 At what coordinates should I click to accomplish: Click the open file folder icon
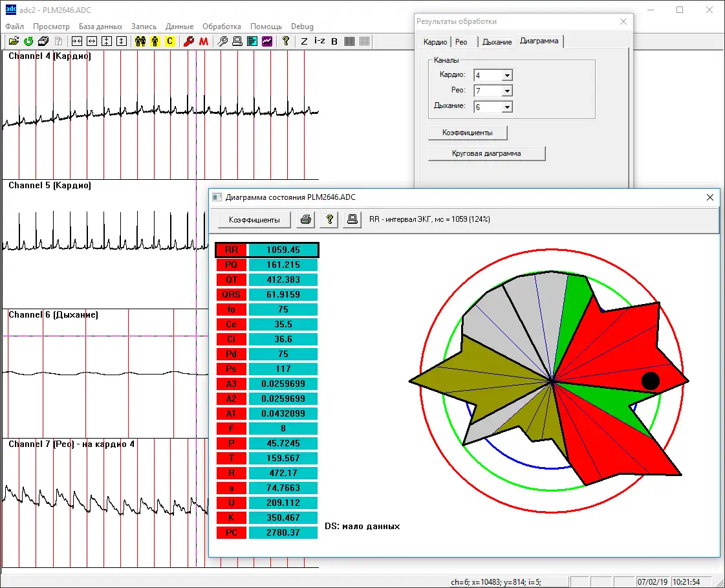(x=14, y=41)
